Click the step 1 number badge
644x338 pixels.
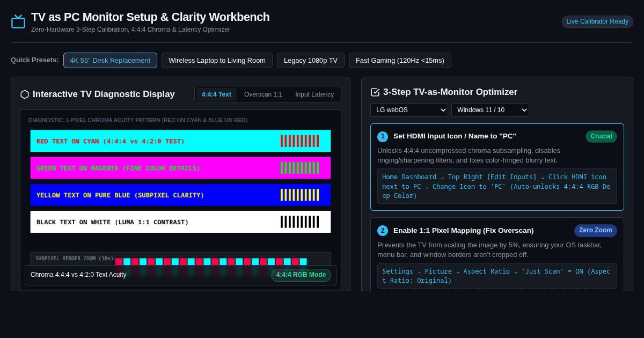click(x=383, y=136)
